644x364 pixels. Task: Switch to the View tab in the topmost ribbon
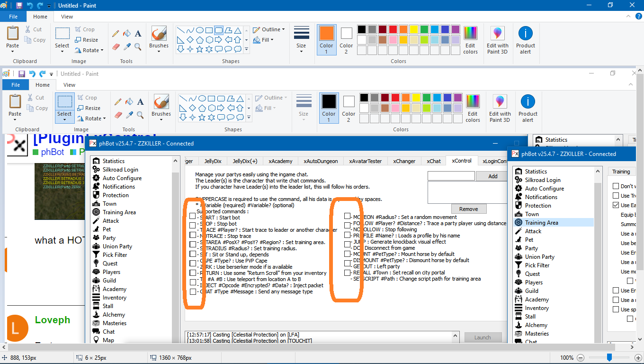(67, 17)
